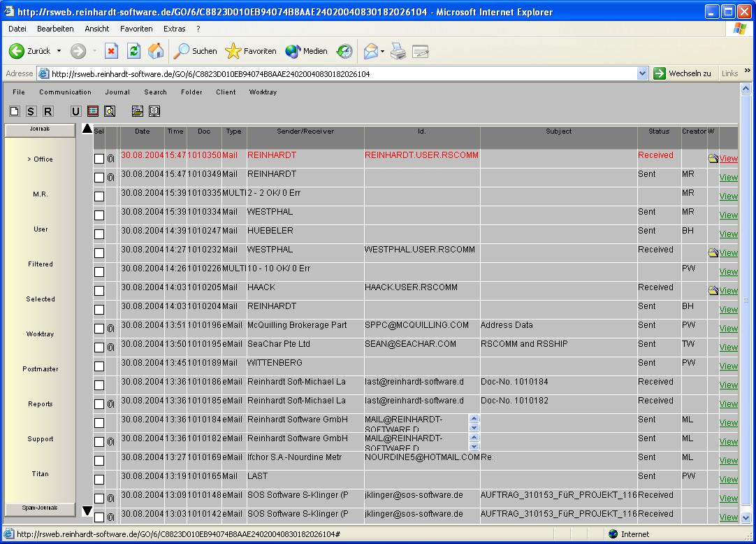This screenshot has width=756, height=544.
Task: Click the open book toolbar icon
Action: point(154,111)
